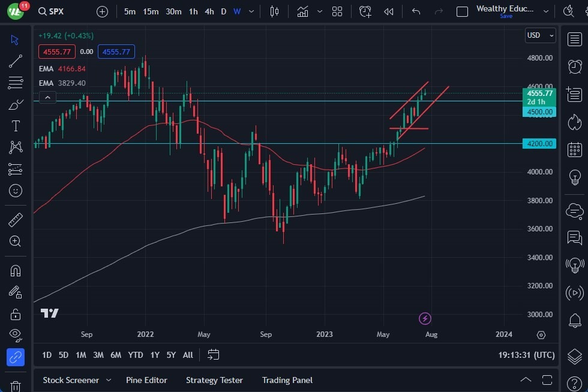Viewport: 588px width, 392px height.
Task: Select the Text annotation tool
Action: click(x=16, y=126)
